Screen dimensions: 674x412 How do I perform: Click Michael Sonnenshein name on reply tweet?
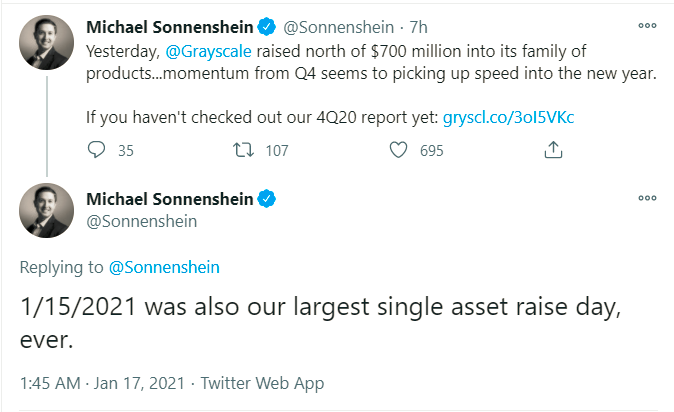(170, 199)
